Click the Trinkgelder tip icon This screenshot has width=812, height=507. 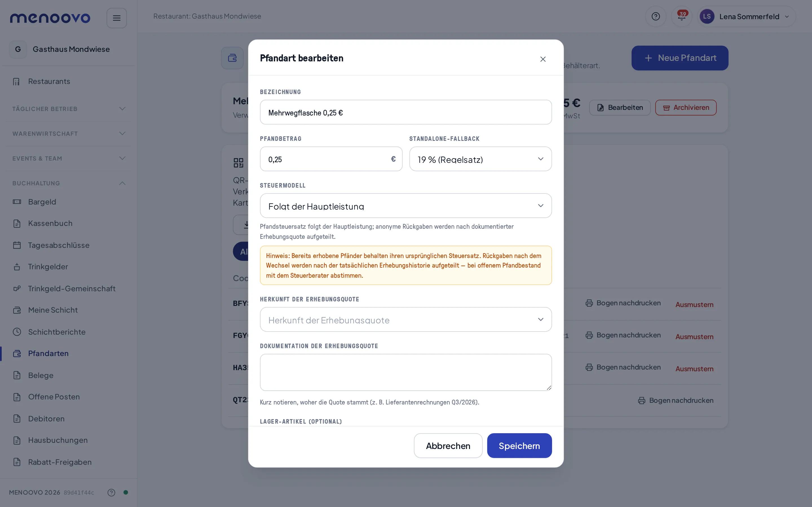17,267
